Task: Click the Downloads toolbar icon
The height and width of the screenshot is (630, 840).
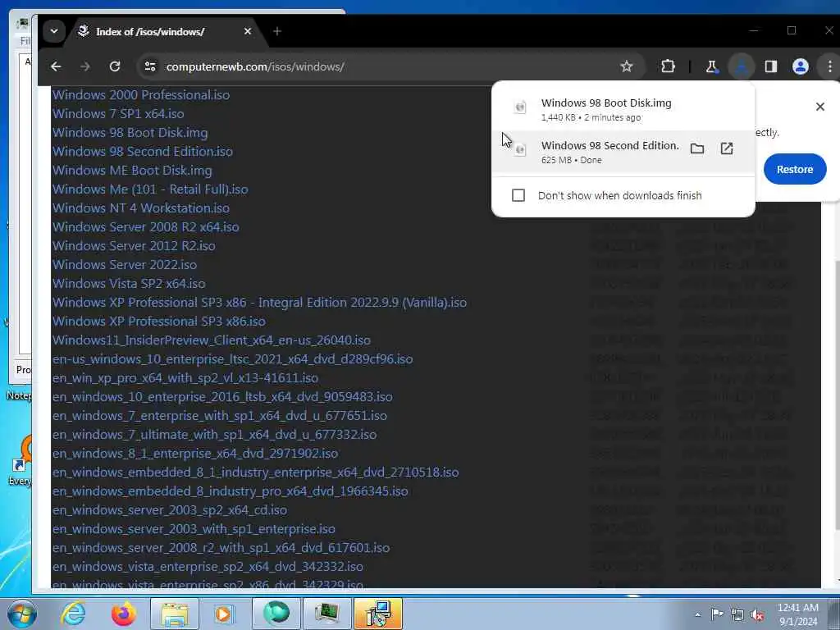Action: (742, 66)
